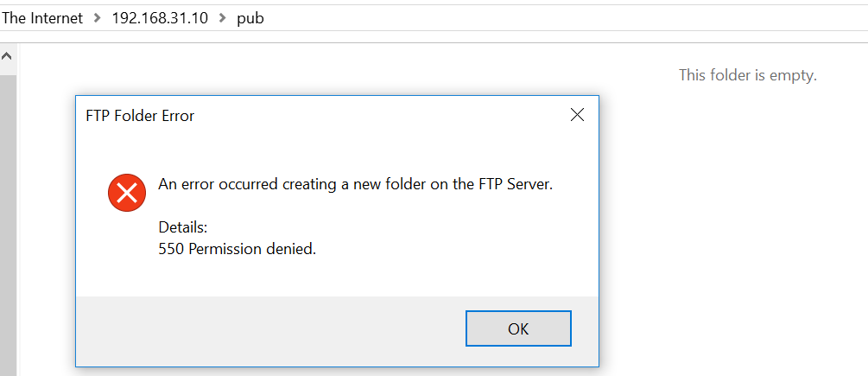The width and height of the screenshot is (868, 376).
Task: Expand the chevron after 192.168.31.10 breadcrumb
Action: 223,18
